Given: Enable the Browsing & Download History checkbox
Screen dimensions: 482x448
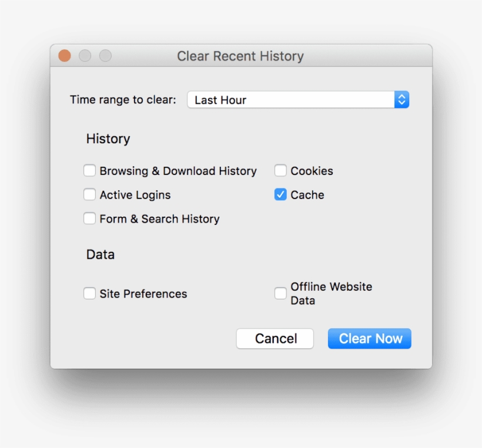Looking at the screenshot, I should (89, 171).
